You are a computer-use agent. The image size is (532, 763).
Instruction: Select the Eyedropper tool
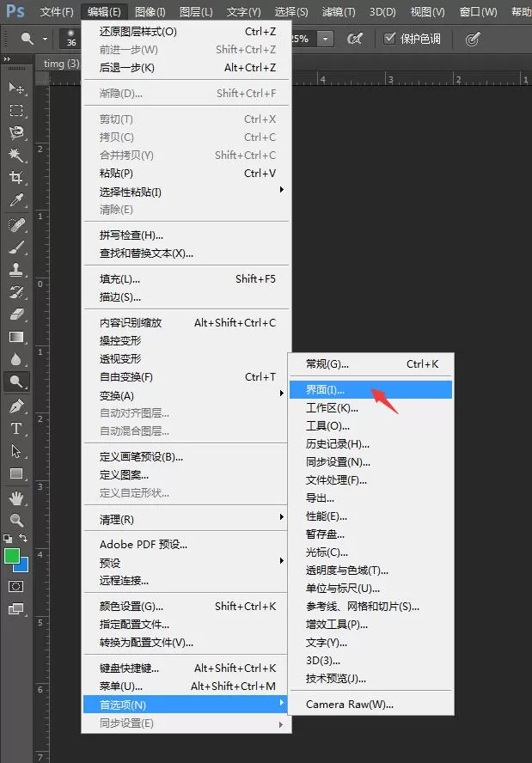pos(16,199)
